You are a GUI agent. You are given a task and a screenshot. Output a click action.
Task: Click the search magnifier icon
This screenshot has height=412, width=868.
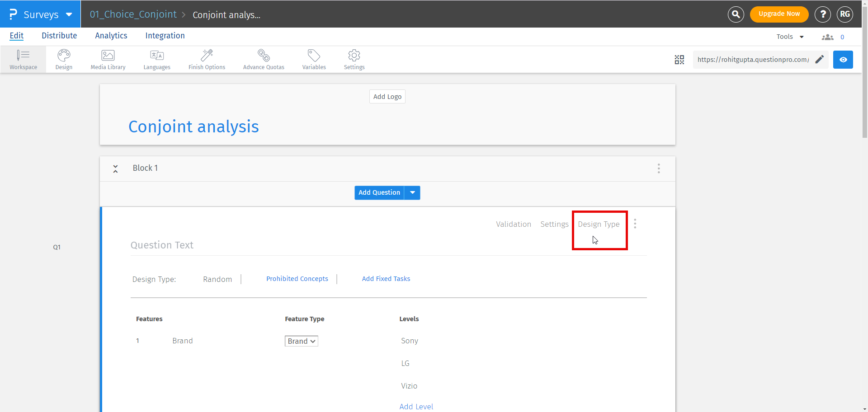[x=736, y=14]
